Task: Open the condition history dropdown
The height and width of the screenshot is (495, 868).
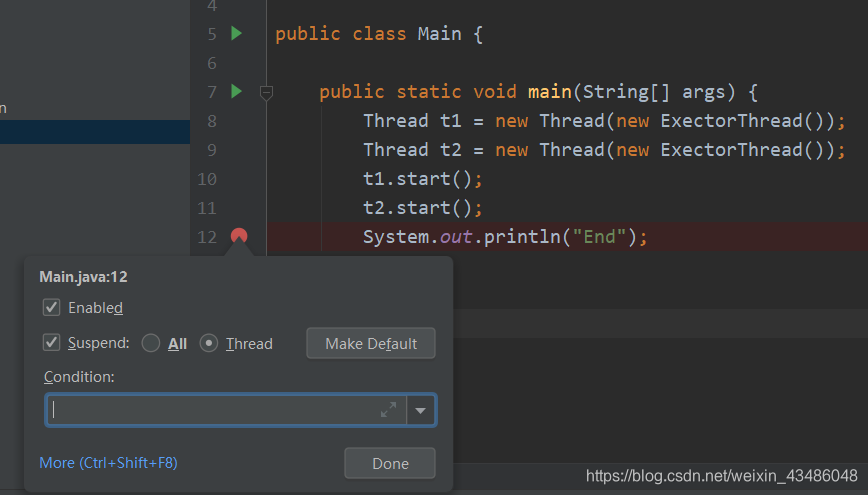Action: point(421,410)
